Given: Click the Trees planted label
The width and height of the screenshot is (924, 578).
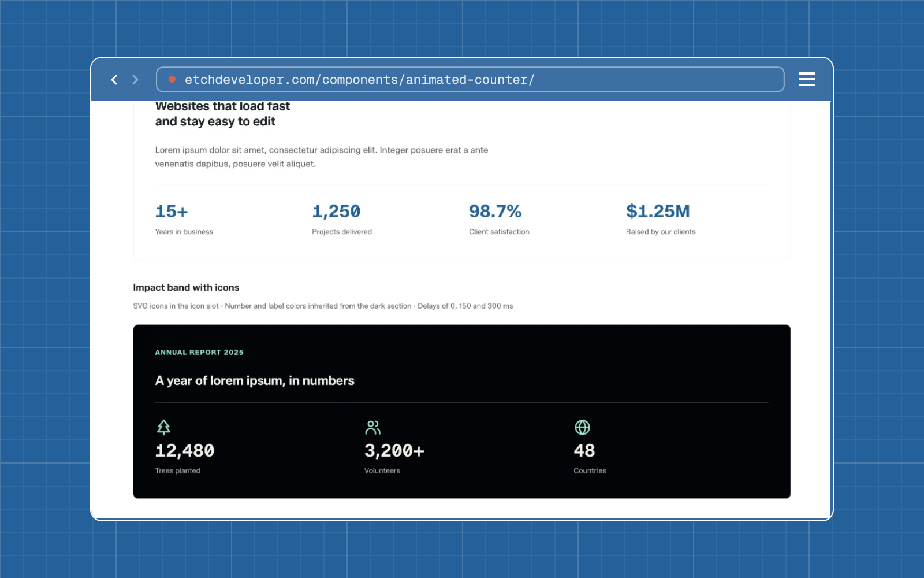Looking at the screenshot, I should point(178,471).
